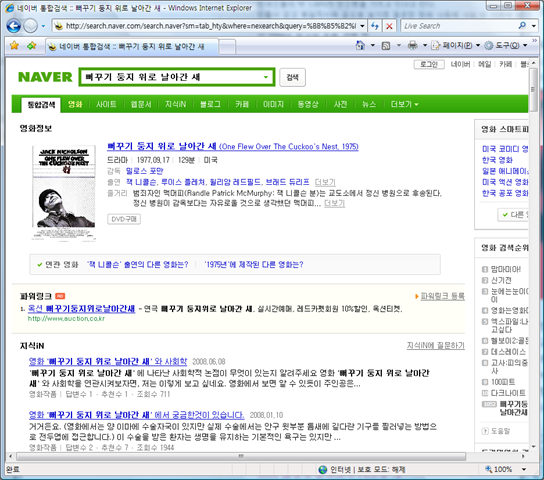The height and width of the screenshot is (480, 544).
Task: Select the 네이버 통합검색 browser tab
Action: (x=132, y=46)
